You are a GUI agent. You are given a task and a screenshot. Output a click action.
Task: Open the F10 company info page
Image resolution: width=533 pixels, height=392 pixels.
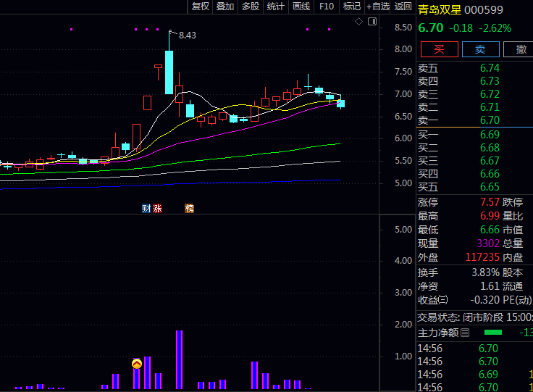pyautogui.click(x=327, y=7)
